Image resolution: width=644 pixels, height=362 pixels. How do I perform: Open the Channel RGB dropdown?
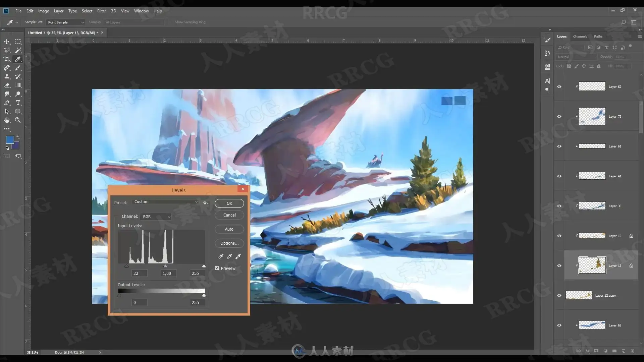pyautogui.click(x=156, y=217)
